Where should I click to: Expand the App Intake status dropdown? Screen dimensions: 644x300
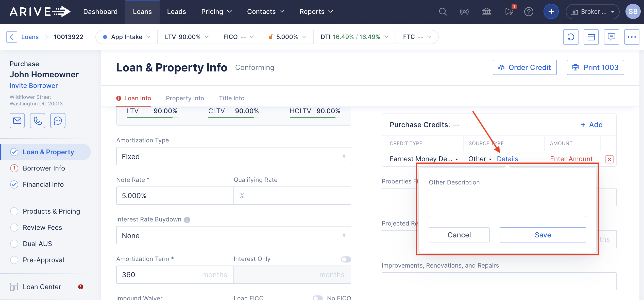pos(127,37)
